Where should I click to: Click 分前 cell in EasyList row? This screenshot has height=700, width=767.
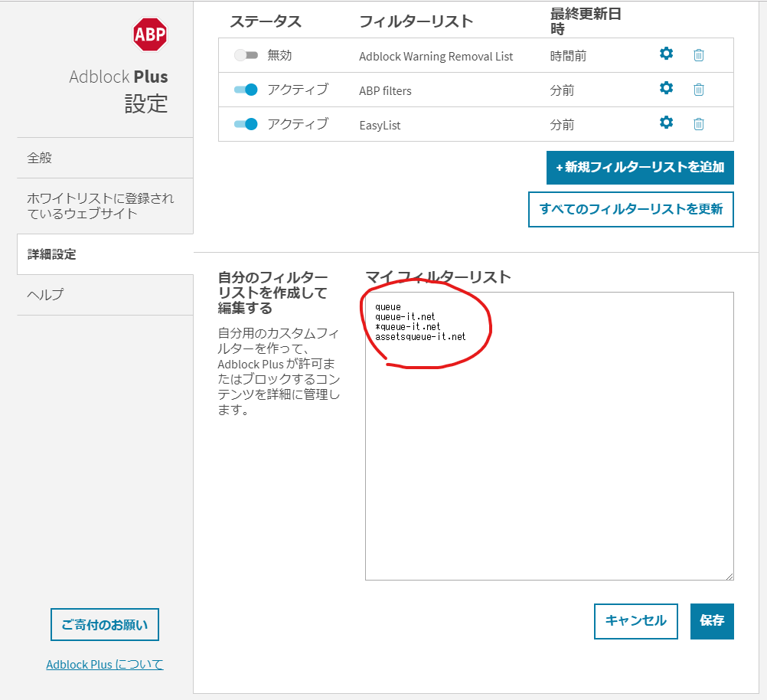(562, 125)
